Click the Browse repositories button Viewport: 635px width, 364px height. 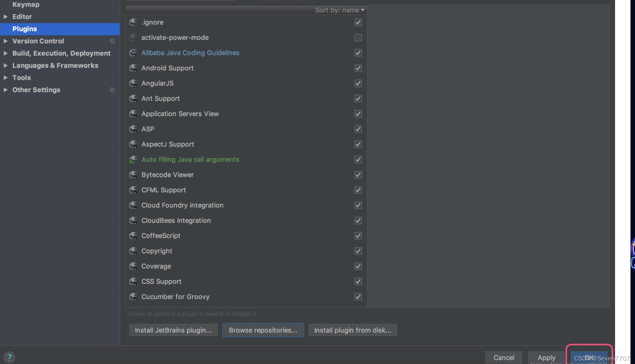tap(263, 330)
